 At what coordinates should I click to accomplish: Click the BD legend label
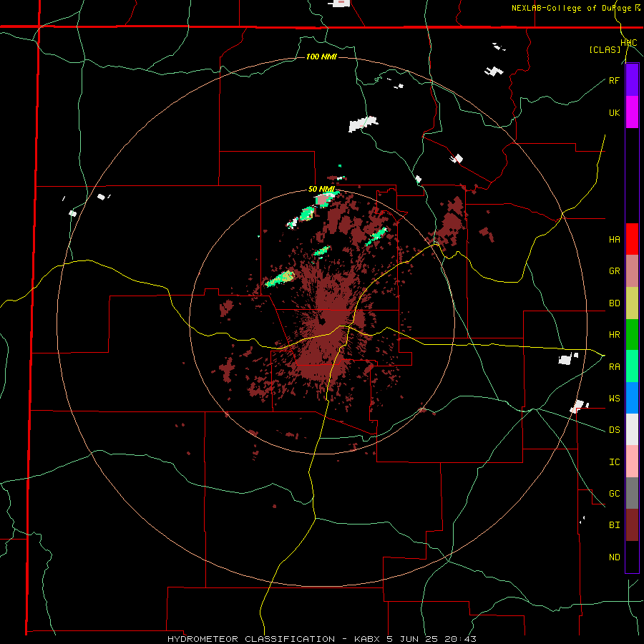(614, 303)
